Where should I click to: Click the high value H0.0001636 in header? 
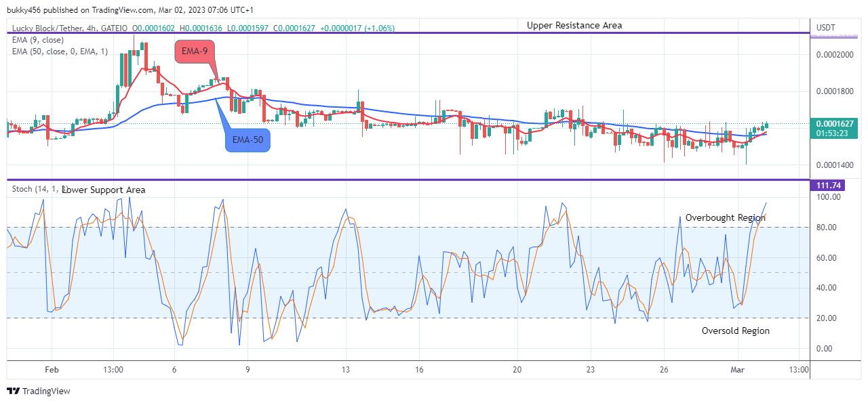[202, 28]
